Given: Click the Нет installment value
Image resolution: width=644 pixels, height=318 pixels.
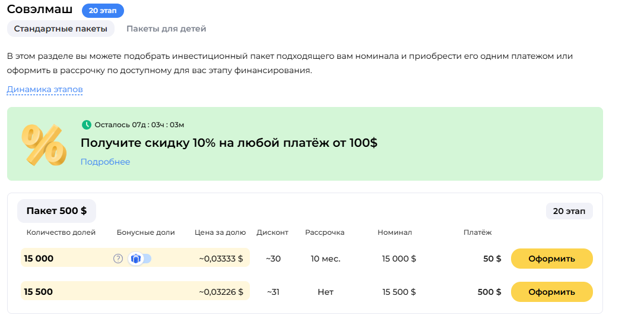Looking at the screenshot, I should [x=326, y=292].
